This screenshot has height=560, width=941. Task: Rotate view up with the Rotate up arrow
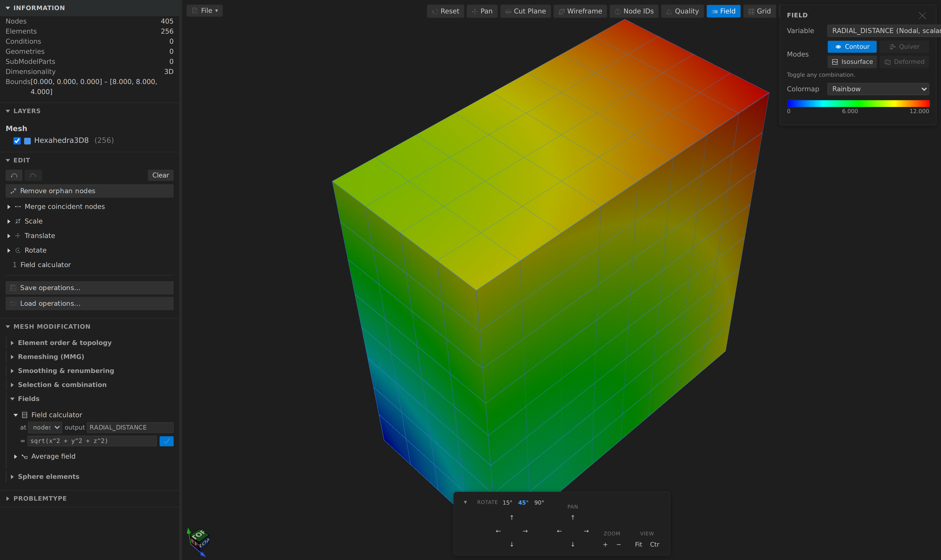[511, 517]
